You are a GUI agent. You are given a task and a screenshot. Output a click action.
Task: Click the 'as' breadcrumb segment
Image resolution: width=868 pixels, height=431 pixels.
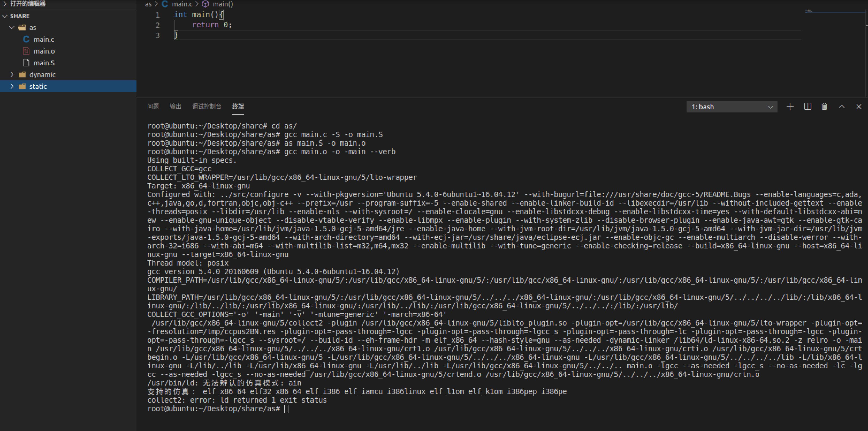tap(148, 4)
